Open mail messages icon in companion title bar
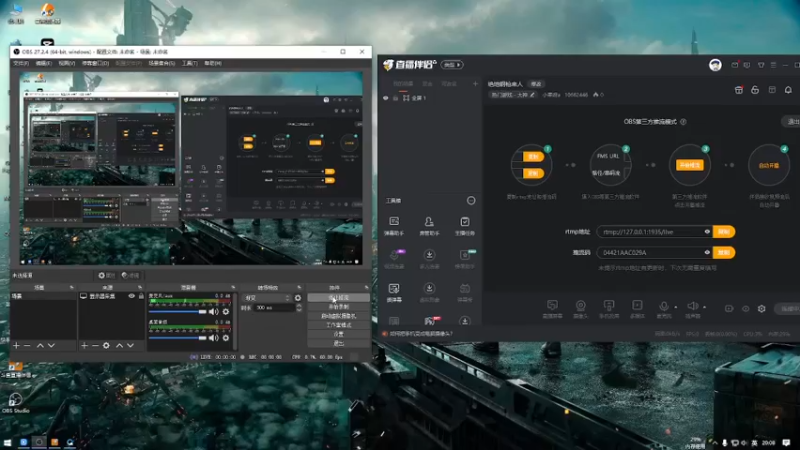 pos(735,65)
